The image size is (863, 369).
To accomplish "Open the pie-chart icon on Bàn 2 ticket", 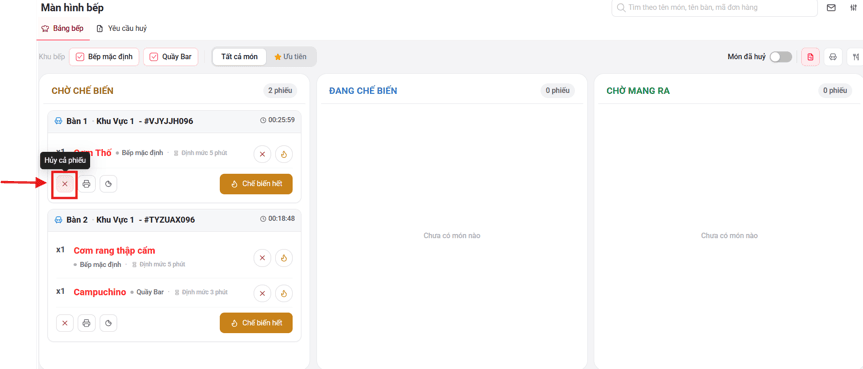I will click(x=108, y=323).
